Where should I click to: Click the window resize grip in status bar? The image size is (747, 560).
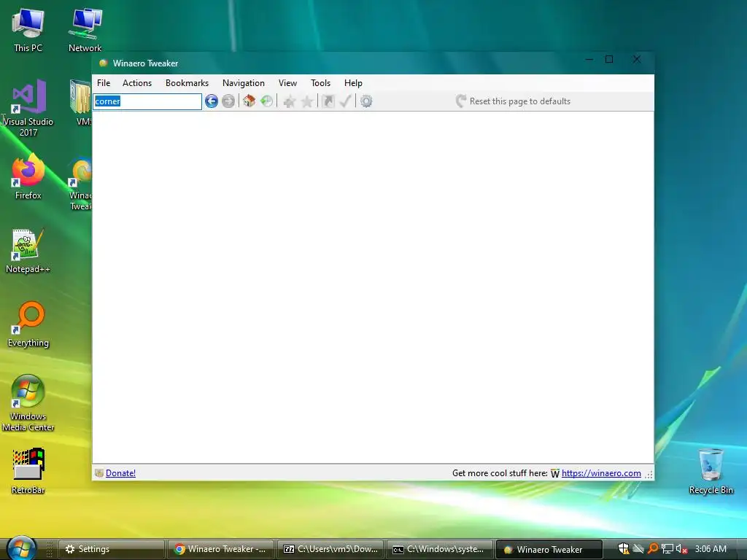pyautogui.click(x=649, y=474)
